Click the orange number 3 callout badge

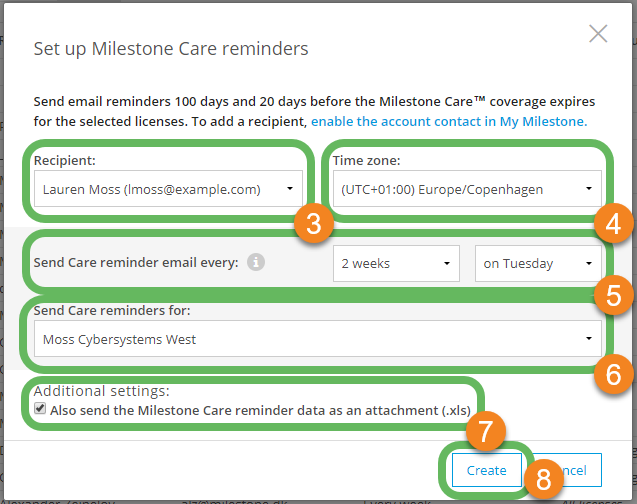click(x=313, y=224)
